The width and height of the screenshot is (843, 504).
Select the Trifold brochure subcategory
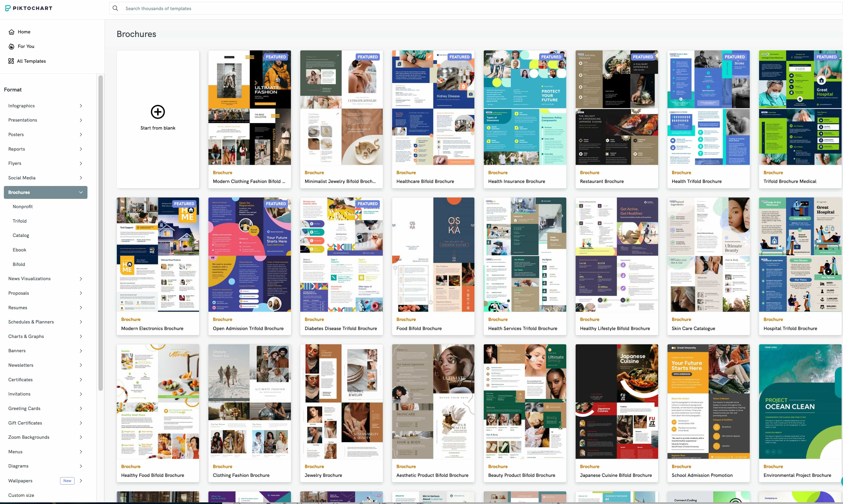coord(19,221)
